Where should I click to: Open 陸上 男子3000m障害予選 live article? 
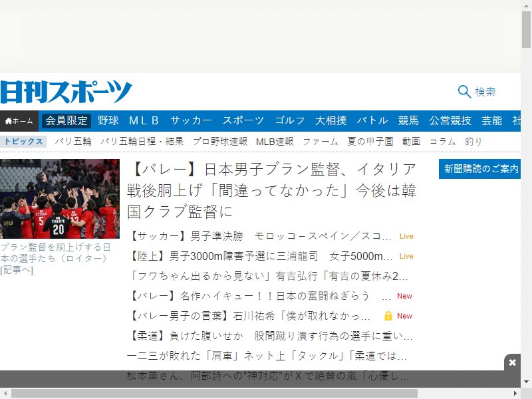(x=261, y=256)
